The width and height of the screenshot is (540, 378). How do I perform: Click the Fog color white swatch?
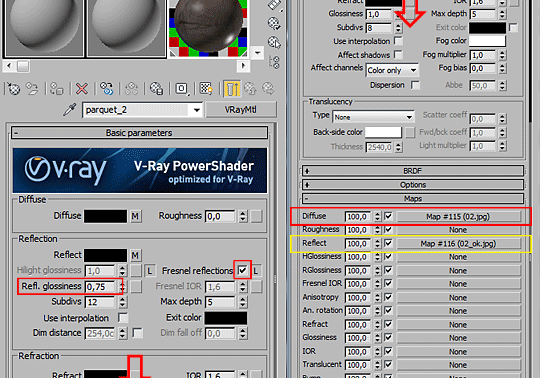pyautogui.click(x=487, y=41)
